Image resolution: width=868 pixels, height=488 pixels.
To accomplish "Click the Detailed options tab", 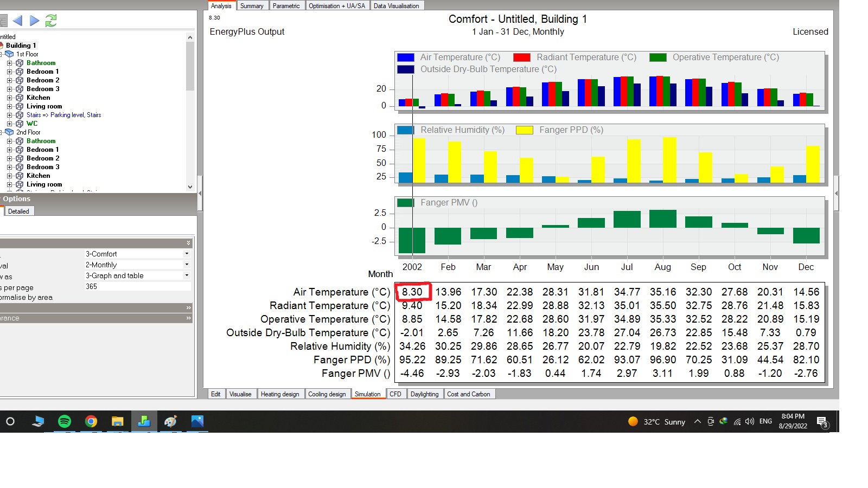I will tap(18, 211).
